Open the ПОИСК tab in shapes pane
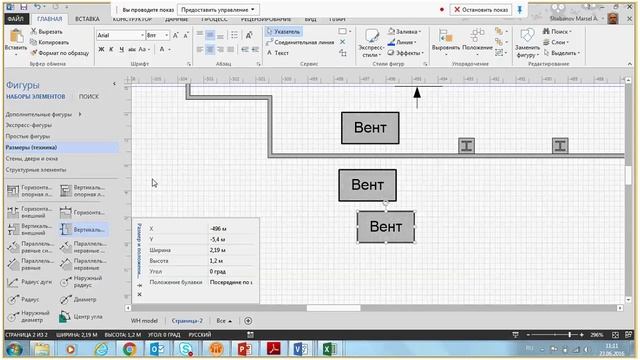 click(89, 97)
